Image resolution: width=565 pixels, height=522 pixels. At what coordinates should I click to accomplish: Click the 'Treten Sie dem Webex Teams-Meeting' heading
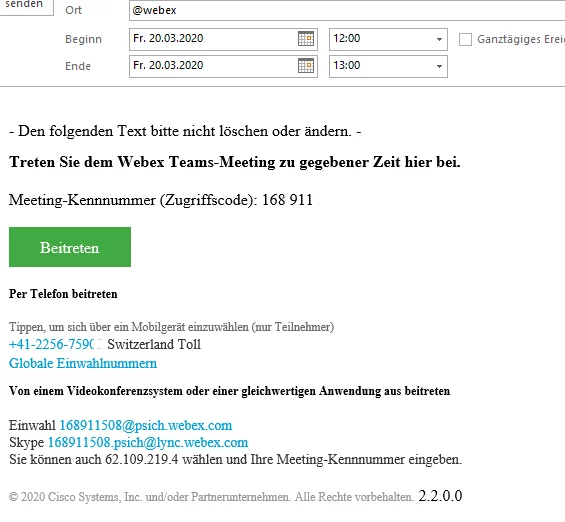point(235,162)
